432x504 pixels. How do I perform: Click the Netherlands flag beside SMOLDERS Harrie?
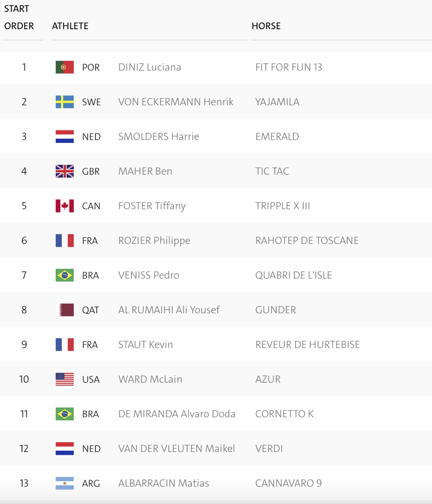tap(65, 137)
